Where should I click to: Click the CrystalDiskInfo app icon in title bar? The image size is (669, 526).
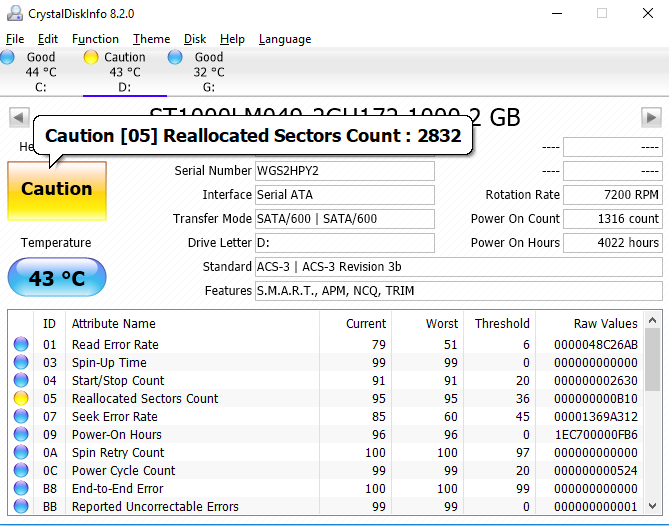[x=15, y=14]
